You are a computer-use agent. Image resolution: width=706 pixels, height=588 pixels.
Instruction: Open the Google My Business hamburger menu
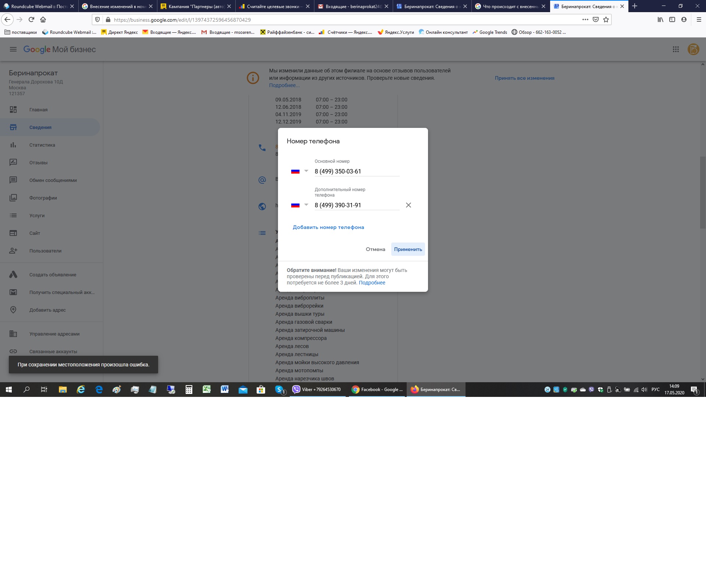13,49
